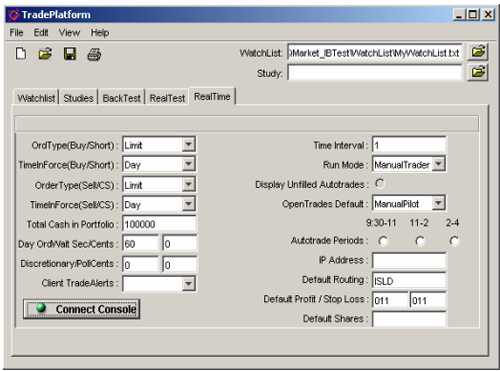Expand the Client TradeAlerts dropdown
The width and height of the screenshot is (500, 371).
[188, 284]
